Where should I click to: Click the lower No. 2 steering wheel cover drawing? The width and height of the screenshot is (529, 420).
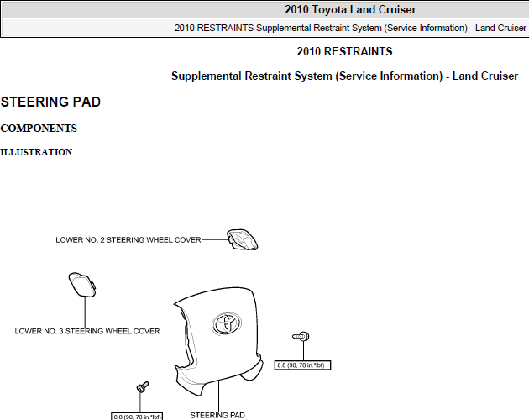point(242,239)
